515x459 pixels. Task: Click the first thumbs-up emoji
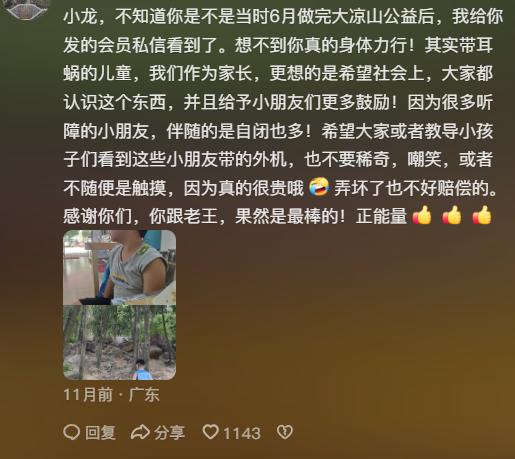422,215
